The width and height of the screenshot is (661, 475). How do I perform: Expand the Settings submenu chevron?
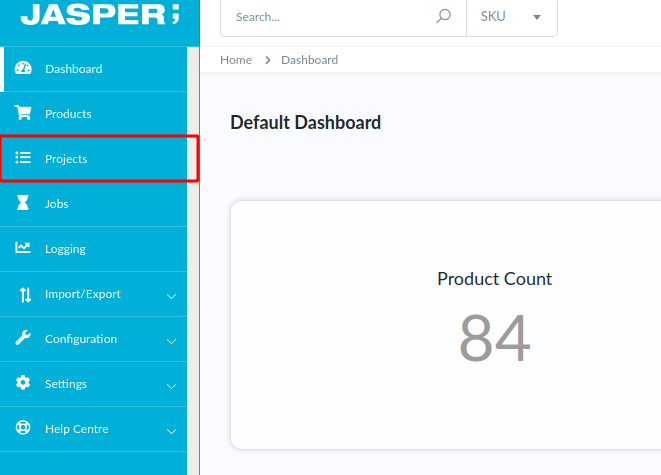pos(171,386)
